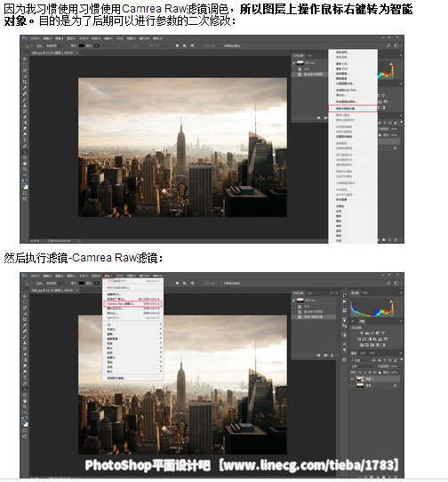Tick rightmost options-bar checkbox in lower Photoshop screenshot
This screenshot has width=448, height=482.
click(x=221, y=283)
